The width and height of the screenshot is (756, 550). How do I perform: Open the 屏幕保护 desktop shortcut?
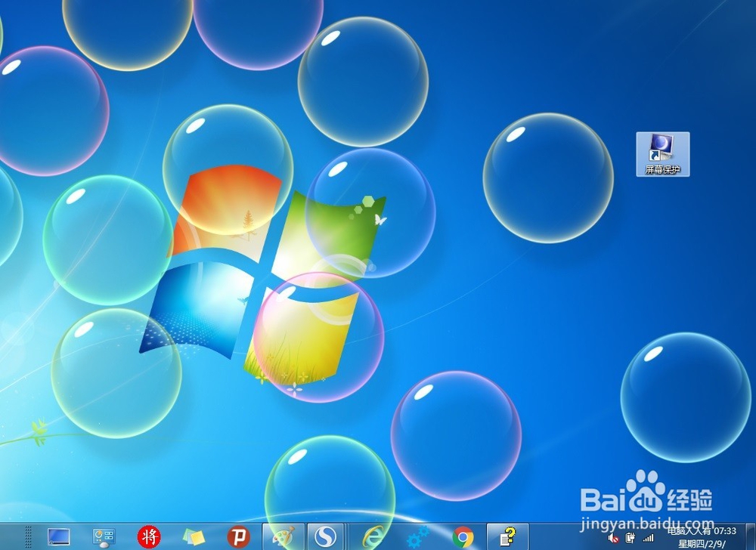coord(663,154)
